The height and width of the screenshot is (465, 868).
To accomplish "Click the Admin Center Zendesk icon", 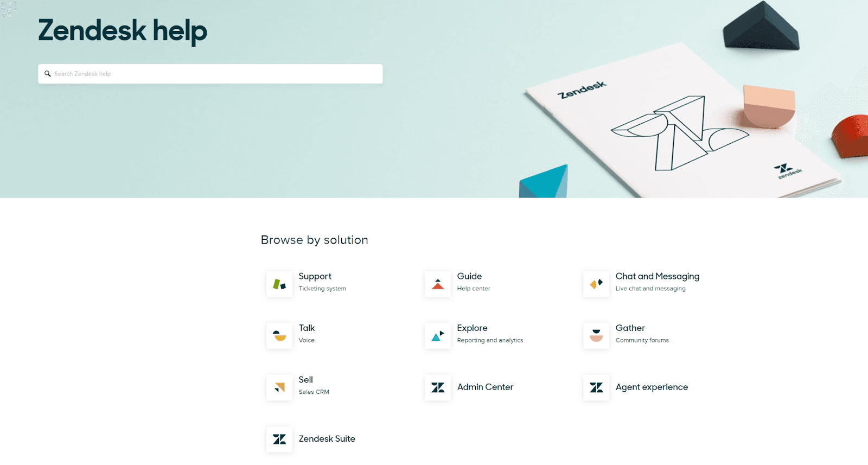I will click(438, 387).
